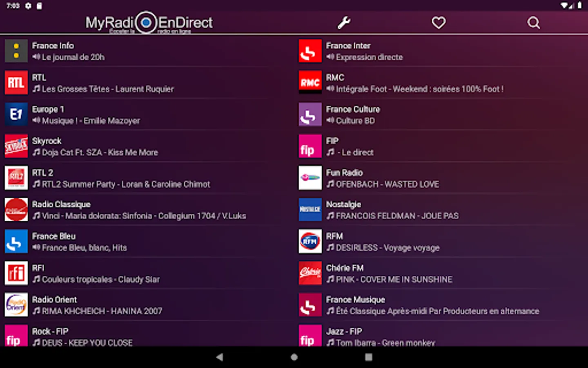Open favorites with the heart icon
The image size is (588, 368).
point(439,22)
